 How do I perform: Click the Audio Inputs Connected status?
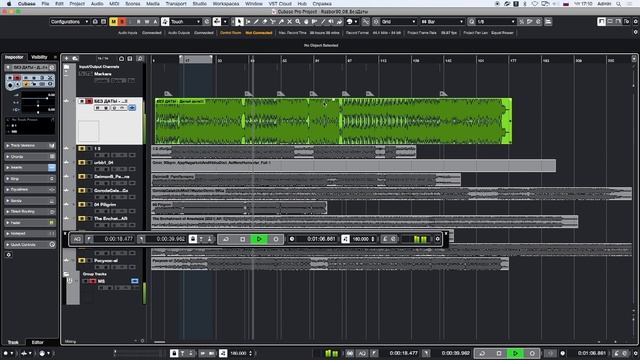(x=140, y=33)
